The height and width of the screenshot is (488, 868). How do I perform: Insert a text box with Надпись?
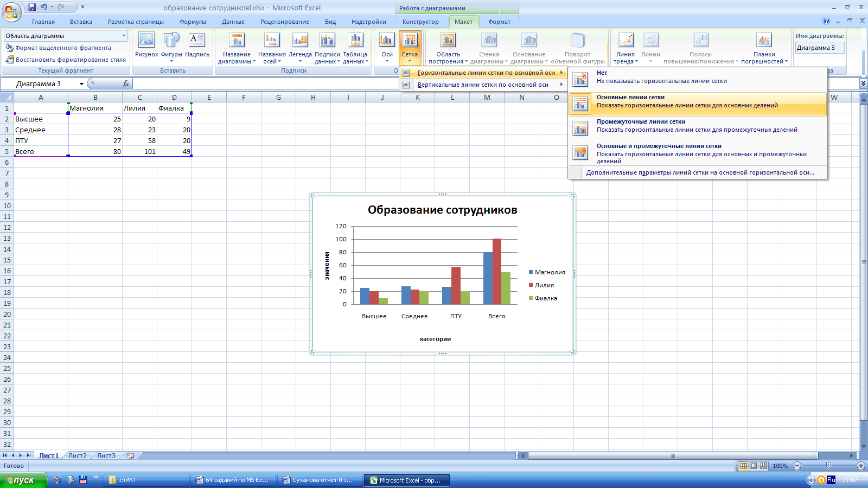point(197,45)
